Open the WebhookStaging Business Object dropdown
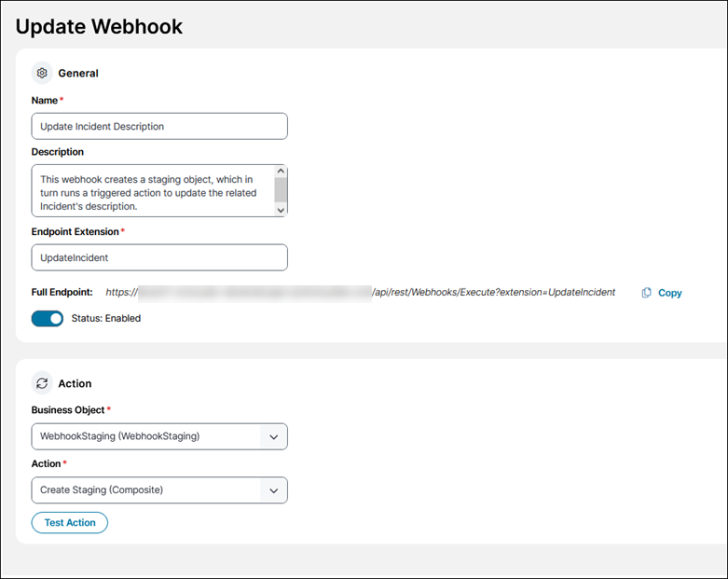Viewport: 728px width, 579px height. coord(149,436)
